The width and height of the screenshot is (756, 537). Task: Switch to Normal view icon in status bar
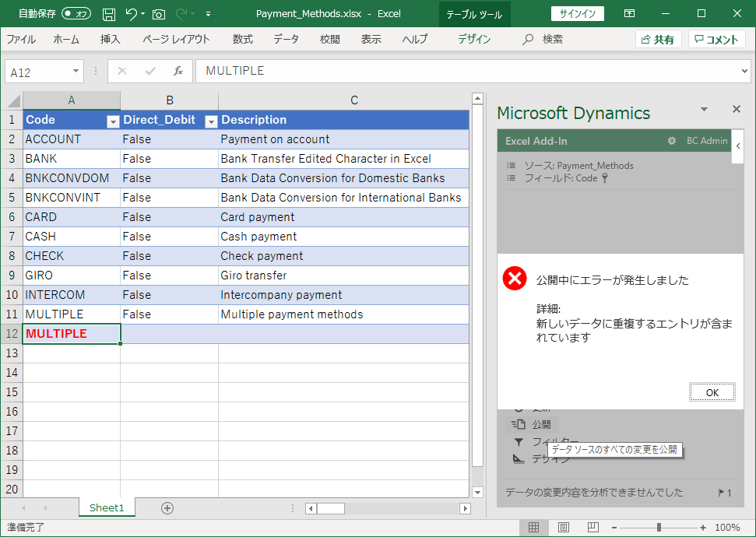[533, 528]
